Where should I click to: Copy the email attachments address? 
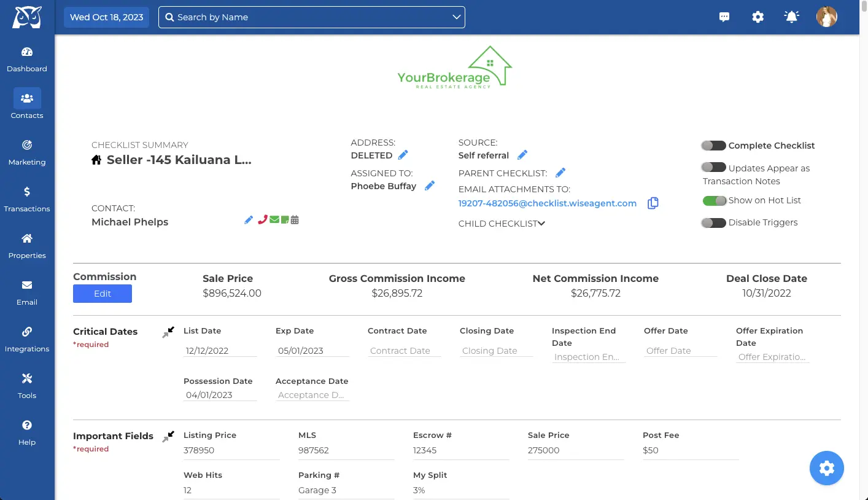(653, 203)
